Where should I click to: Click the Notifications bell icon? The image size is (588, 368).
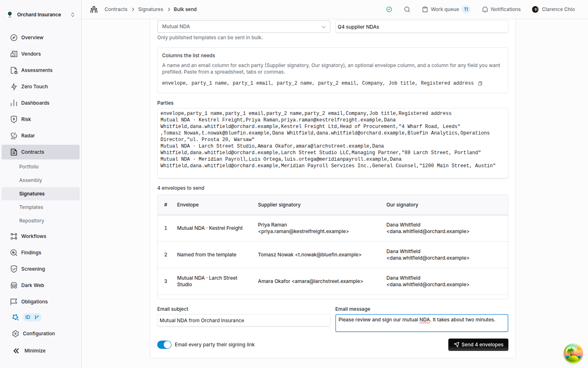click(x=485, y=9)
